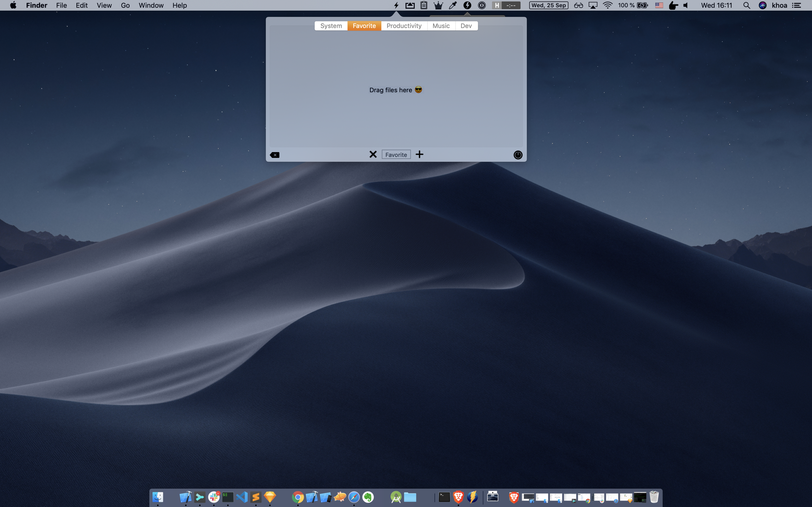Open the Dev tab
Image resolution: width=812 pixels, height=507 pixels.
pyautogui.click(x=466, y=26)
